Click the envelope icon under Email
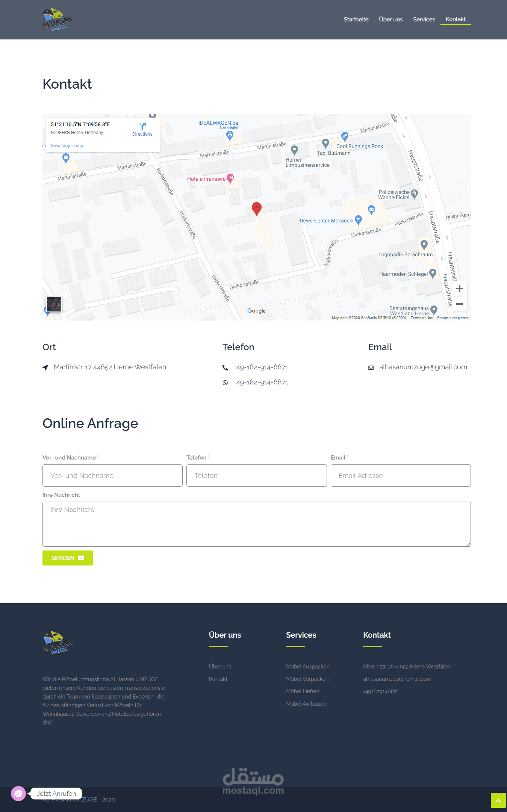The width and height of the screenshot is (507, 812). 371,367
